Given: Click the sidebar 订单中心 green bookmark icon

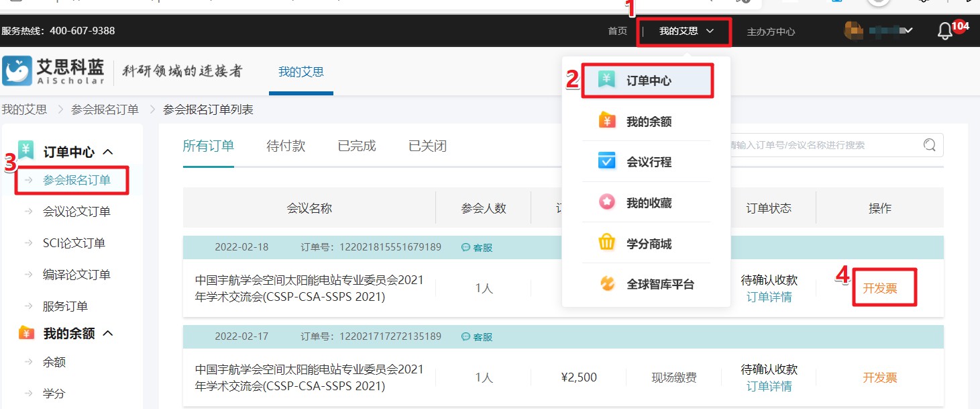Looking at the screenshot, I should click(x=26, y=150).
